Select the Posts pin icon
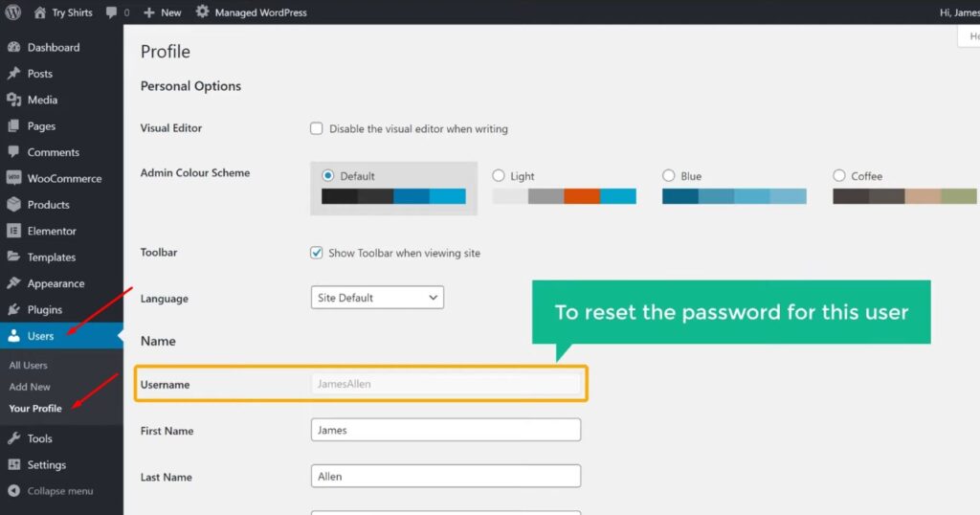 pos(13,74)
